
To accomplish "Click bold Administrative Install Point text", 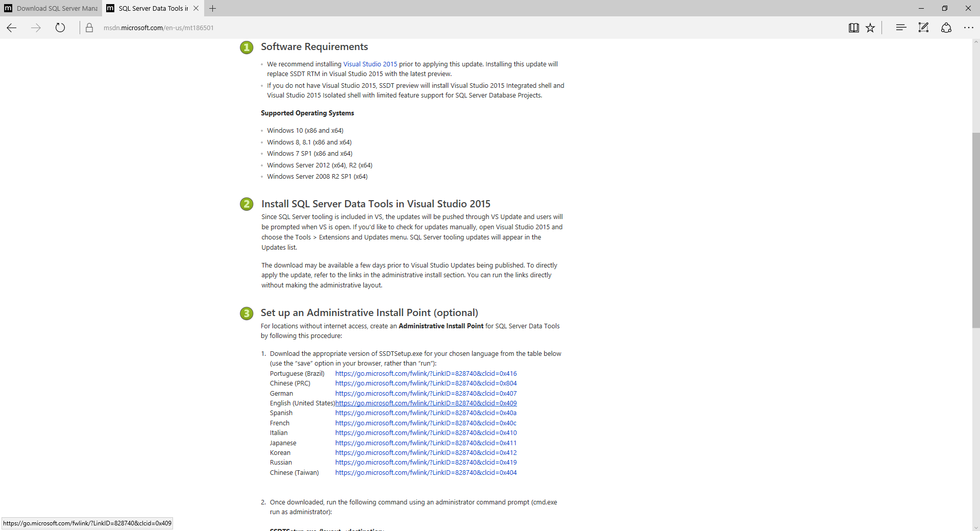I will 441,326.
